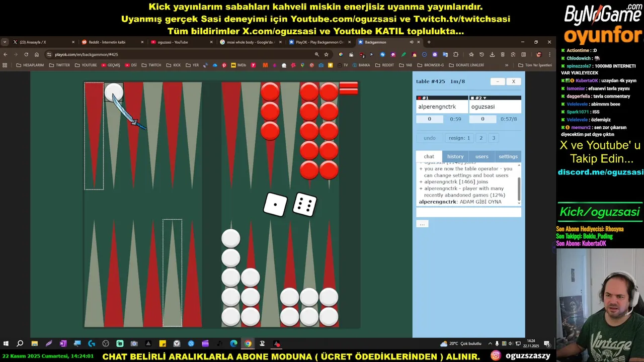Click the ellipsis button below chat

[422, 224]
